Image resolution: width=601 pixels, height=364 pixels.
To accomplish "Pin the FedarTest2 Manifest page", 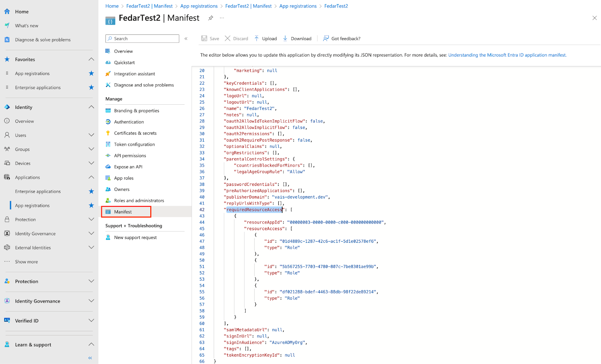I will click(x=210, y=18).
